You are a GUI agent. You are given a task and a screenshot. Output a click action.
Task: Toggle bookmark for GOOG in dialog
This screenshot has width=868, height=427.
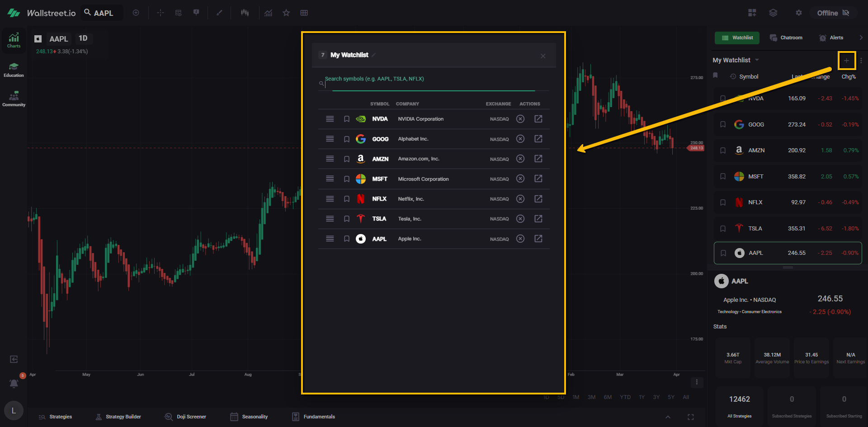[347, 139]
